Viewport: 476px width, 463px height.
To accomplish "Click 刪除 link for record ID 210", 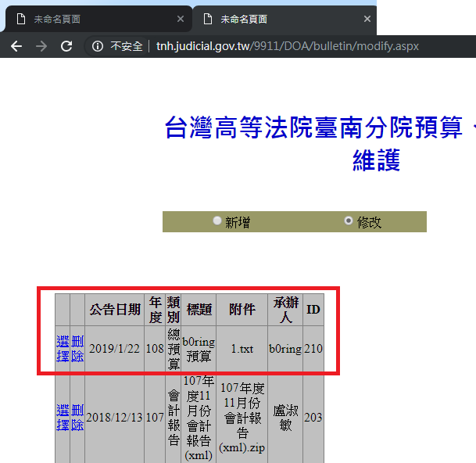I will pyautogui.click(x=77, y=349).
